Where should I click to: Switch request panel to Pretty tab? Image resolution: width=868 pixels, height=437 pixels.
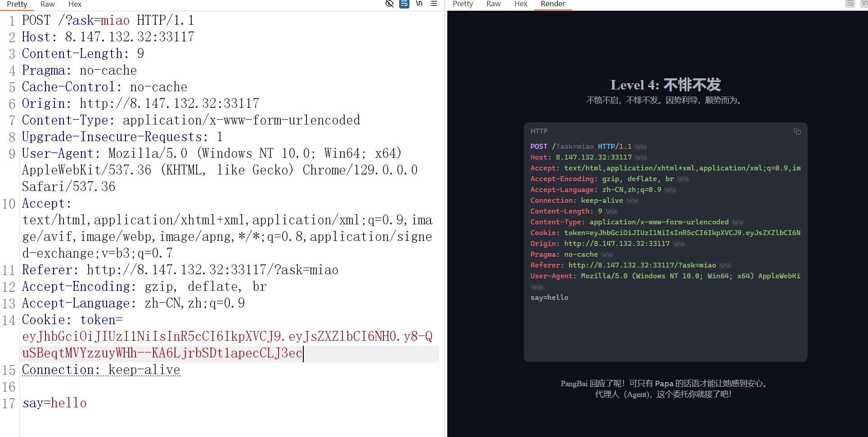pos(17,4)
